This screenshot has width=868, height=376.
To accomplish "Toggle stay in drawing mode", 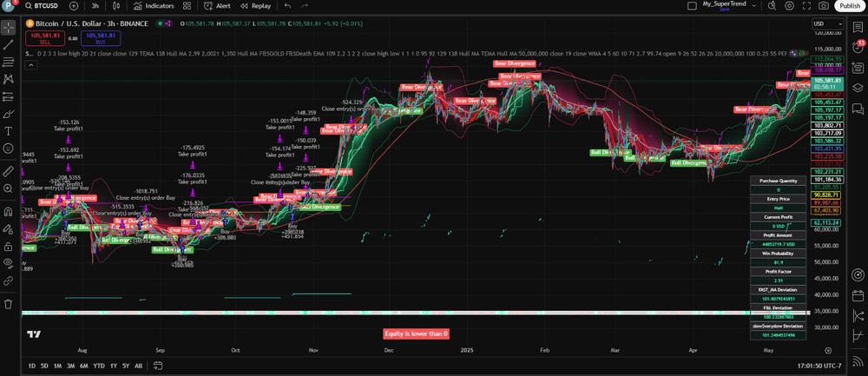I will click(x=9, y=228).
